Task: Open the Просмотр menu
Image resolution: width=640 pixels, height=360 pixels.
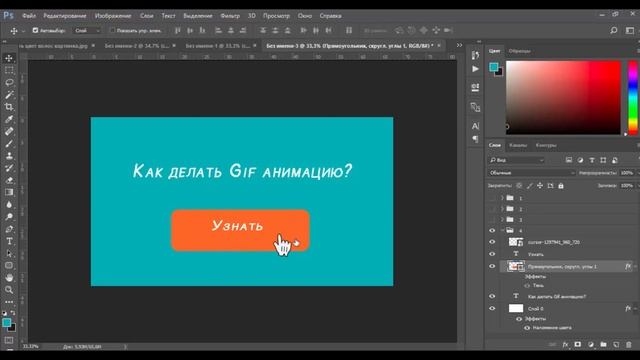Action: (x=276, y=16)
